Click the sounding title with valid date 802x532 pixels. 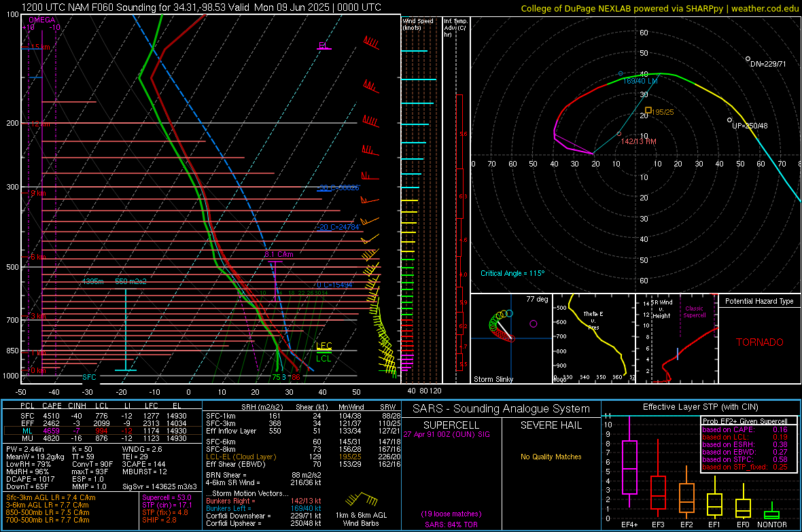201,7
